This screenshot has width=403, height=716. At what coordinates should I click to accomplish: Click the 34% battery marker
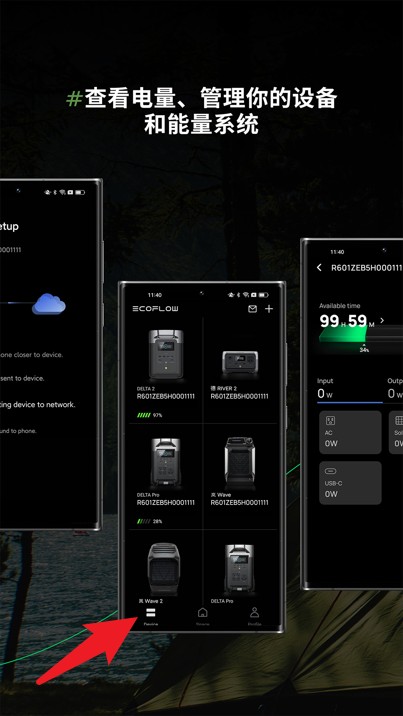coord(364,349)
